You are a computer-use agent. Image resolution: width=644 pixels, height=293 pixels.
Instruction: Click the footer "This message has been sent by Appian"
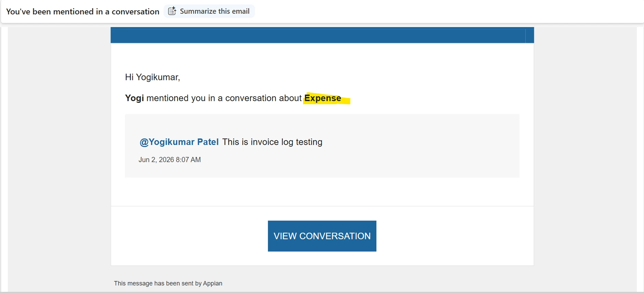click(168, 283)
